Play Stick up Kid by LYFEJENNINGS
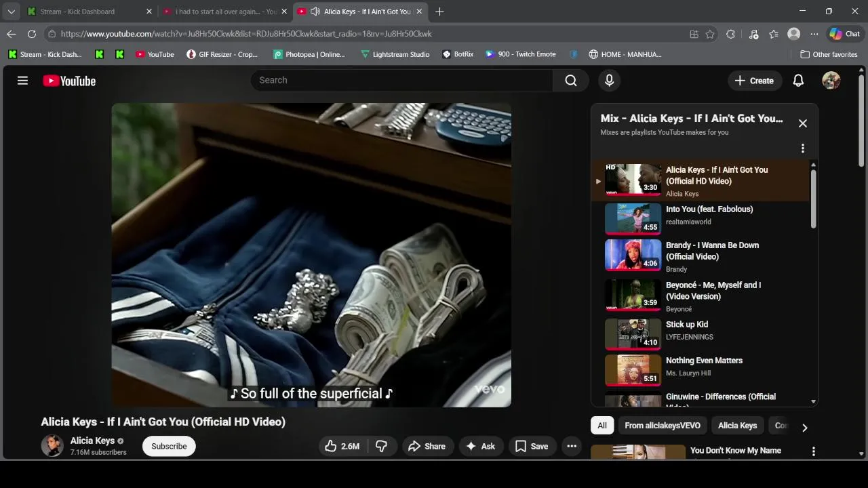 pos(701,333)
